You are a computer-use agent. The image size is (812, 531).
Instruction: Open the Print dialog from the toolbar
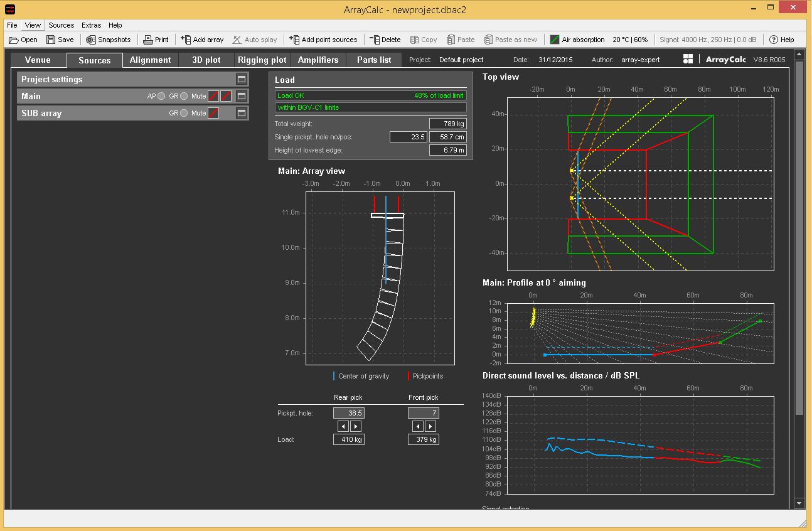coord(155,39)
